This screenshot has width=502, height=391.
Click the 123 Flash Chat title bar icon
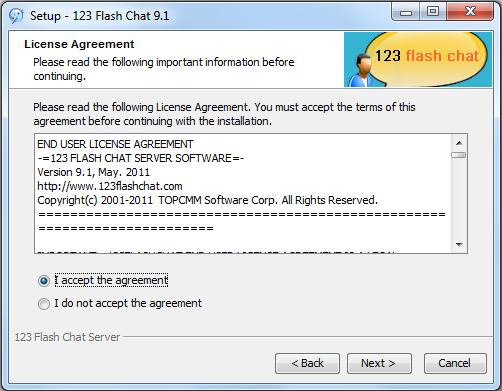point(16,16)
